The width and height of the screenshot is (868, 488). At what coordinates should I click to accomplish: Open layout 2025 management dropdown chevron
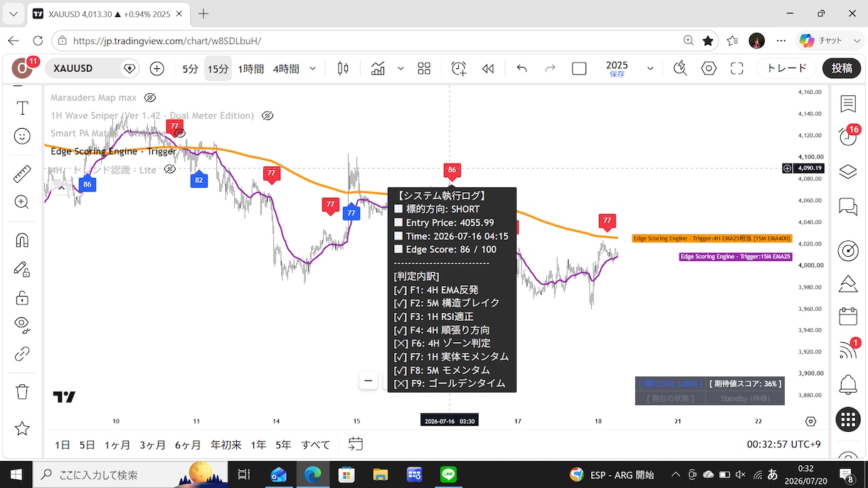point(650,69)
